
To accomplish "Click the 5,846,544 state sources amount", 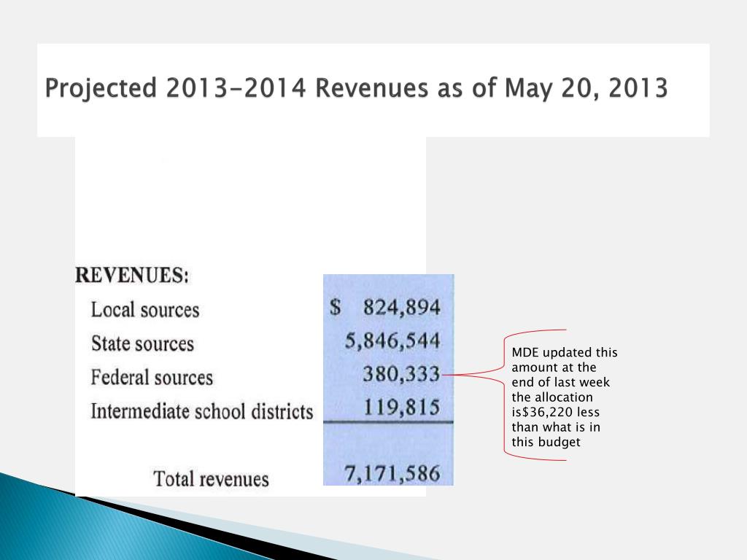I will pos(392,341).
